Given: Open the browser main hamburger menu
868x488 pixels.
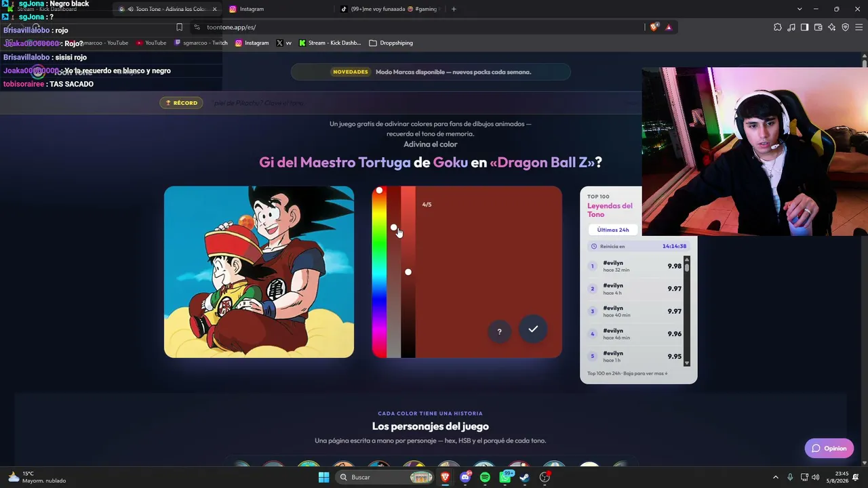Looking at the screenshot, I should coord(859,27).
